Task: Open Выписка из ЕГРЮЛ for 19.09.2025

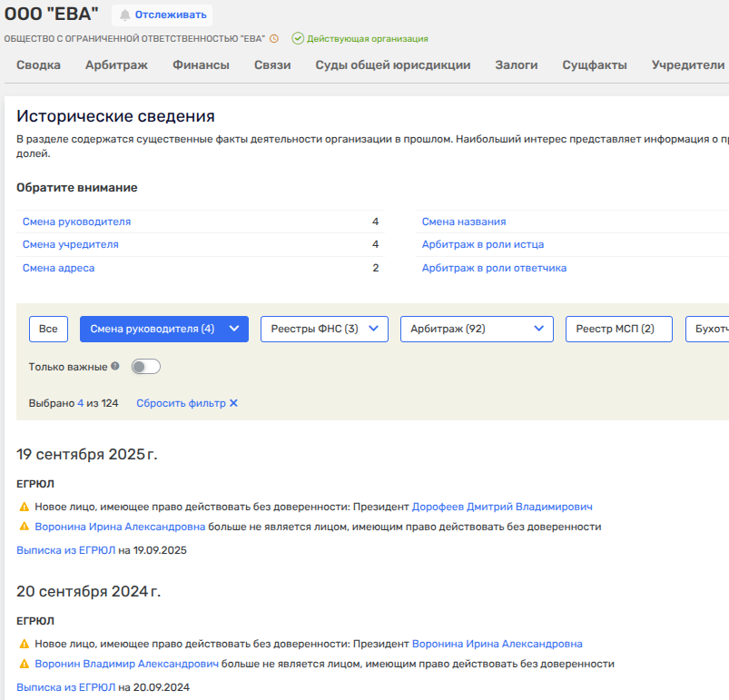Action: pyautogui.click(x=65, y=550)
